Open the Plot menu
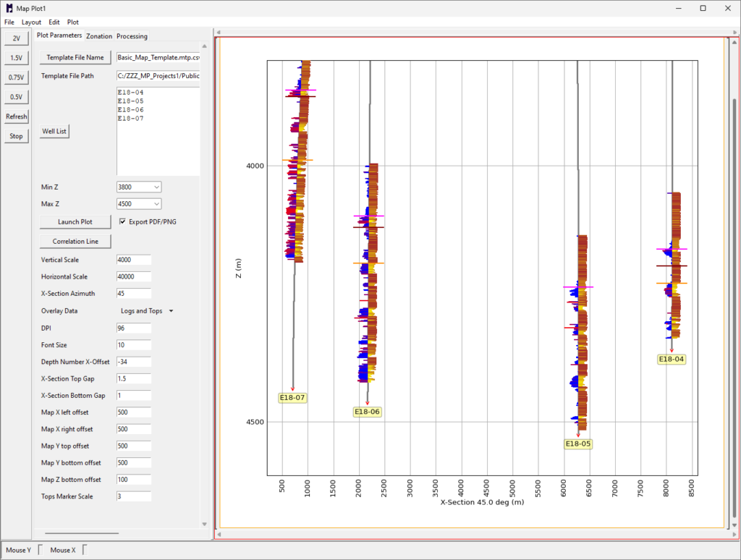This screenshot has height=560, width=741. pyautogui.click(x=73, y=22)
